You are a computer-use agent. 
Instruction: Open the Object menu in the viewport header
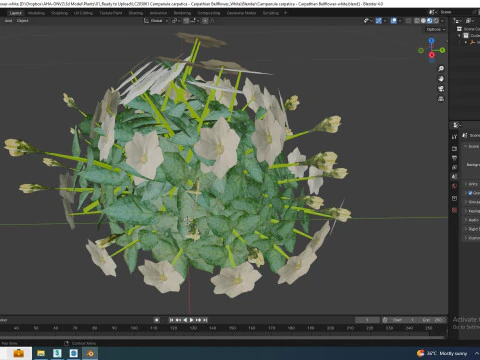pyautogui.click(x=22, y=21)
